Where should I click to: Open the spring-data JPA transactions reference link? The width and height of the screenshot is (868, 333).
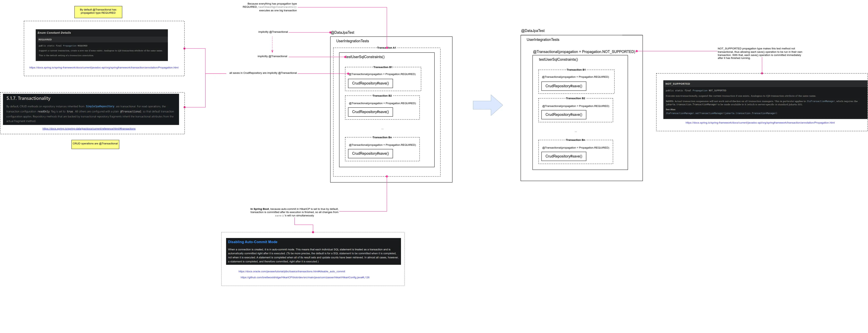89,129
